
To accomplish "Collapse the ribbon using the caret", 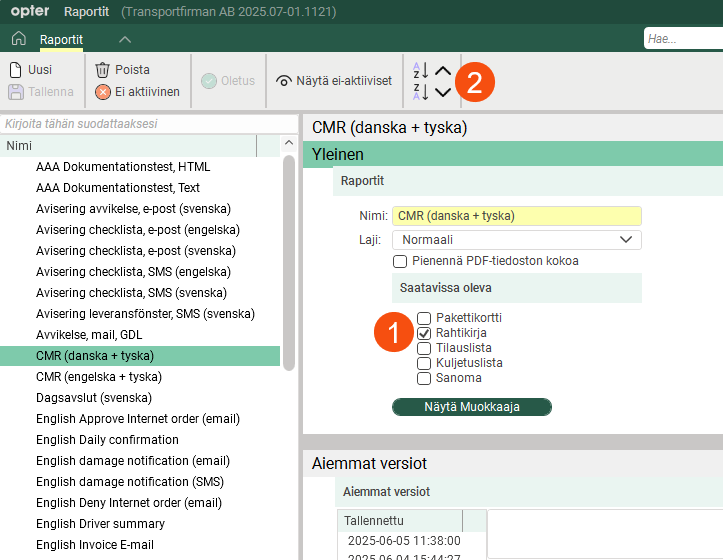I will click(125, 39).
